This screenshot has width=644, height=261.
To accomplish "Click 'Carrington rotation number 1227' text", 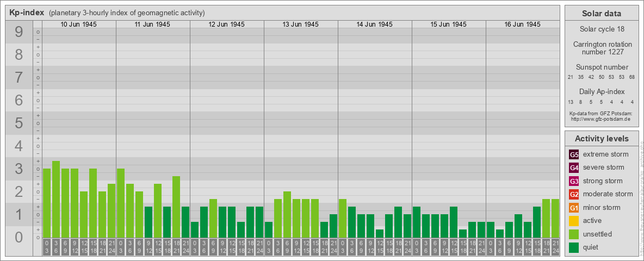I will [602, 48].
